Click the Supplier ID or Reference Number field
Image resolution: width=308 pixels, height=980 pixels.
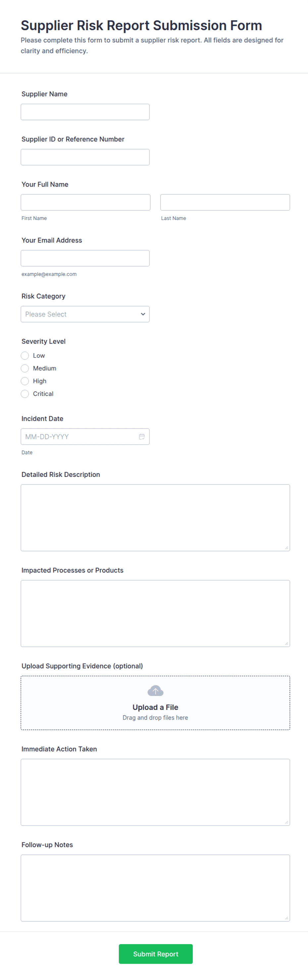[x=85, y=157]
